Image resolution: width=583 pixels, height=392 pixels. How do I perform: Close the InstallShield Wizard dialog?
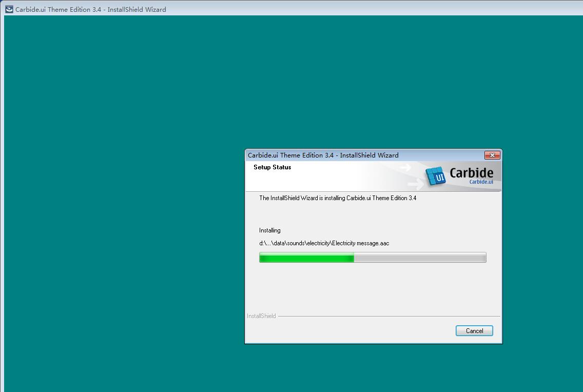(x=492, y=155)
